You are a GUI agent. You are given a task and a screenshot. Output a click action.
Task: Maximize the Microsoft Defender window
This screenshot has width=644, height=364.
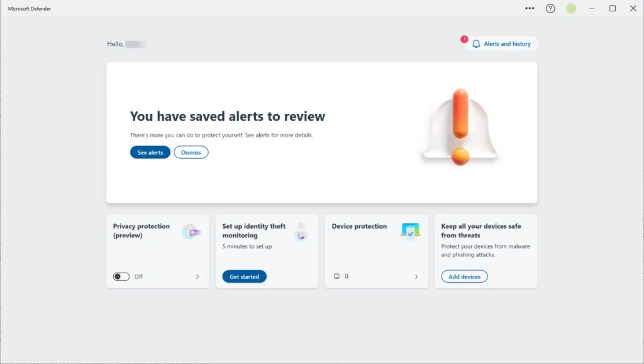click(x=612, y=8)
